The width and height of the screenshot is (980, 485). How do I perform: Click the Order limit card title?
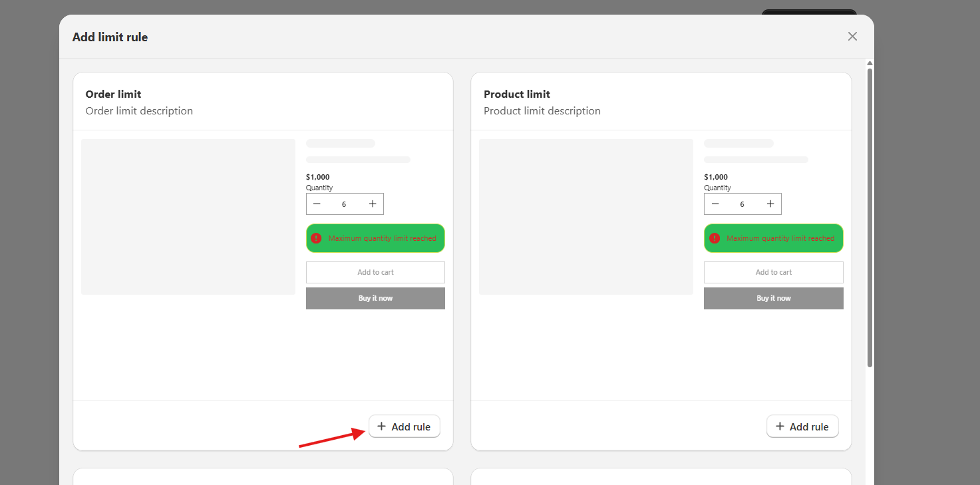click(113, 94)
